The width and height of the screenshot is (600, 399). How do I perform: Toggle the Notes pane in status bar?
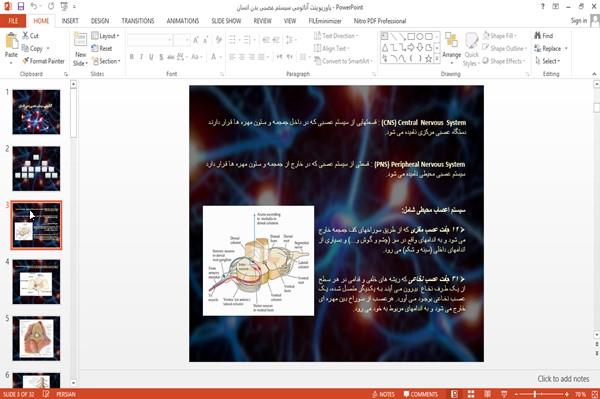pyautogui.click(x=383, y=394)
